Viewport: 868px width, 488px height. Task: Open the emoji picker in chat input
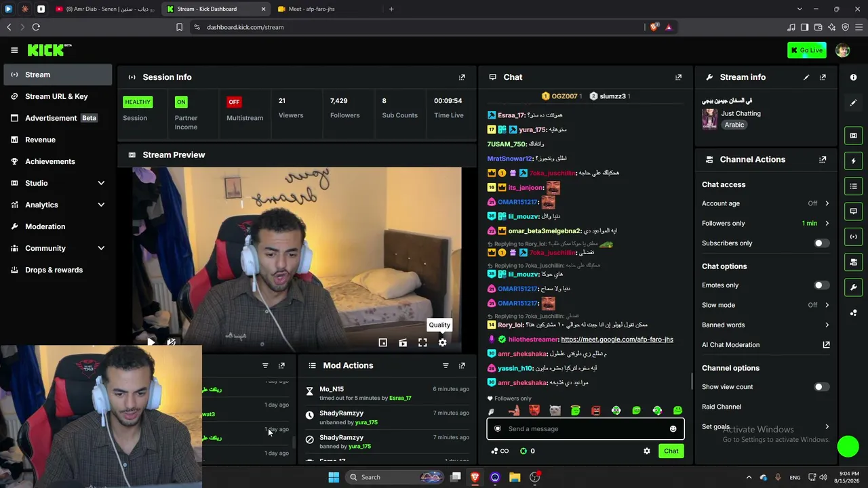click(673, 429)
